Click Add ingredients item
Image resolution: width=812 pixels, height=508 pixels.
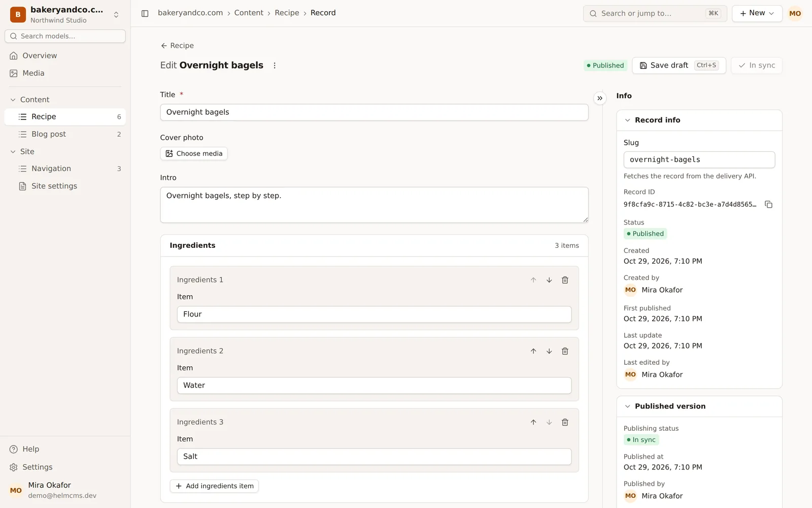pos(214,486)
